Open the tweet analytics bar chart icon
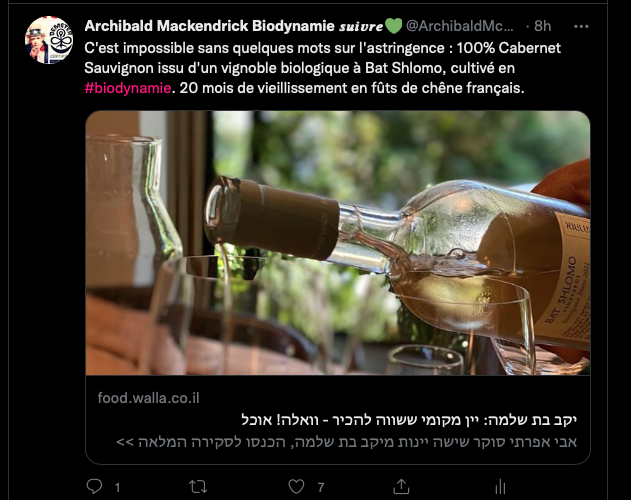631x500 pixels. click(x=500, y=486)
